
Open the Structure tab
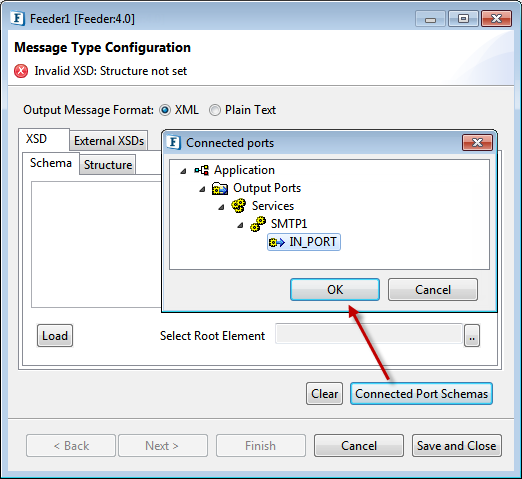point(108,165)
